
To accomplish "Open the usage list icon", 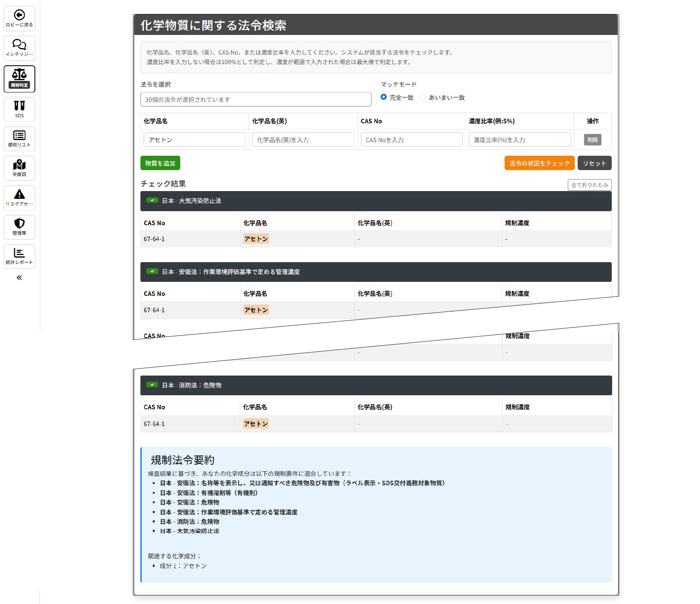I will pyautogui.click(x=19, y=136).
